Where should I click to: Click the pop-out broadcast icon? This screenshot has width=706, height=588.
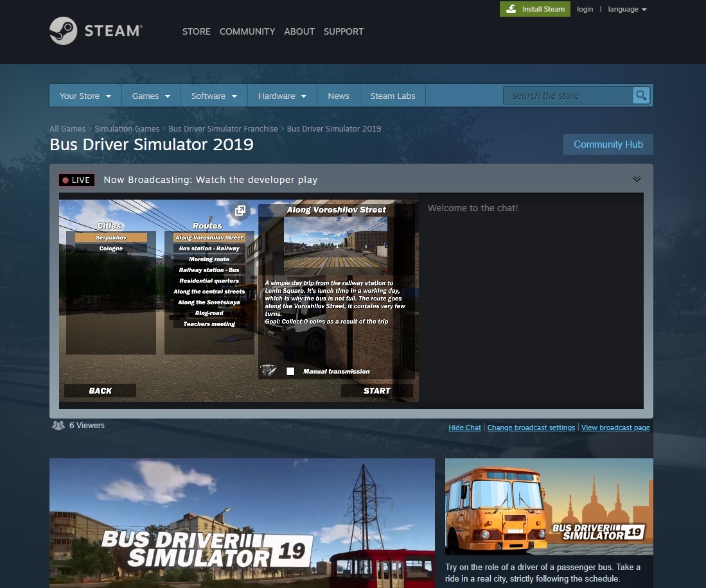[x=240, y=211]
